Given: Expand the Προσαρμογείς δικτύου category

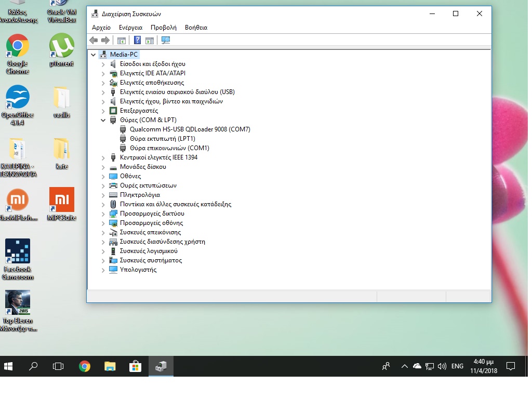Looking at the screenshot, I should click(103, 214).
